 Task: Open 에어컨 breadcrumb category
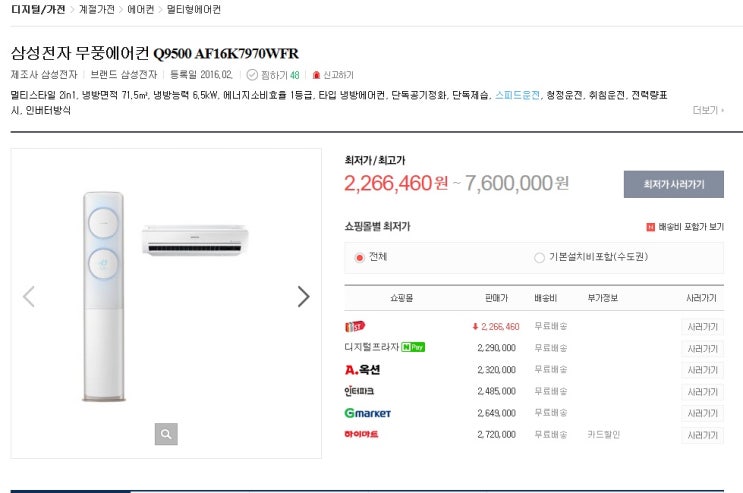141,9
